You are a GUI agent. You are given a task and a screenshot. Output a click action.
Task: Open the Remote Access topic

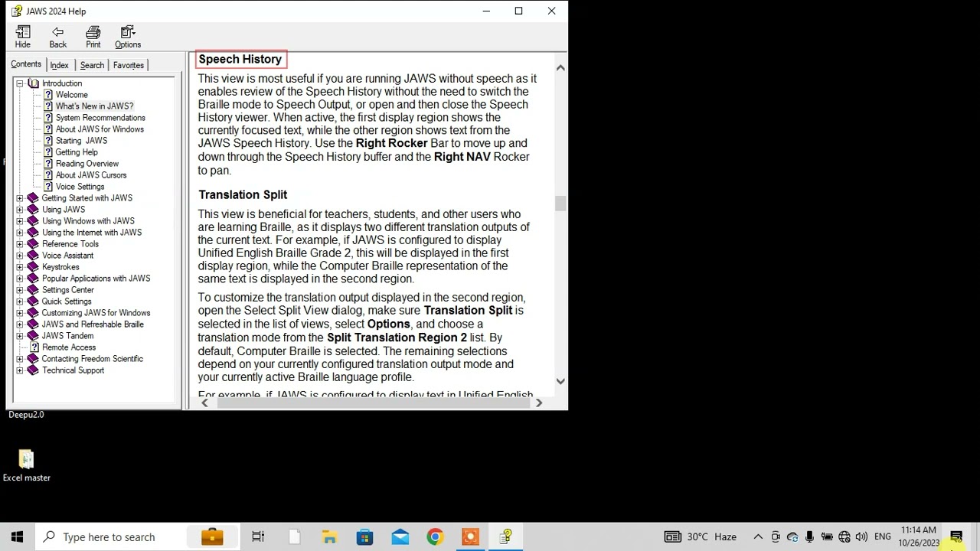click(x=69, y=347)
